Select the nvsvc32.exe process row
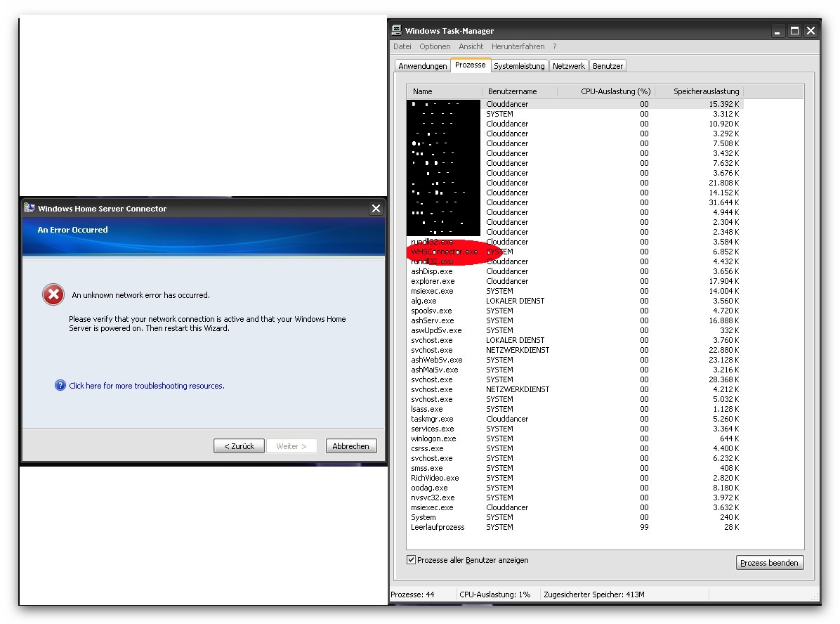 [575, 498]
